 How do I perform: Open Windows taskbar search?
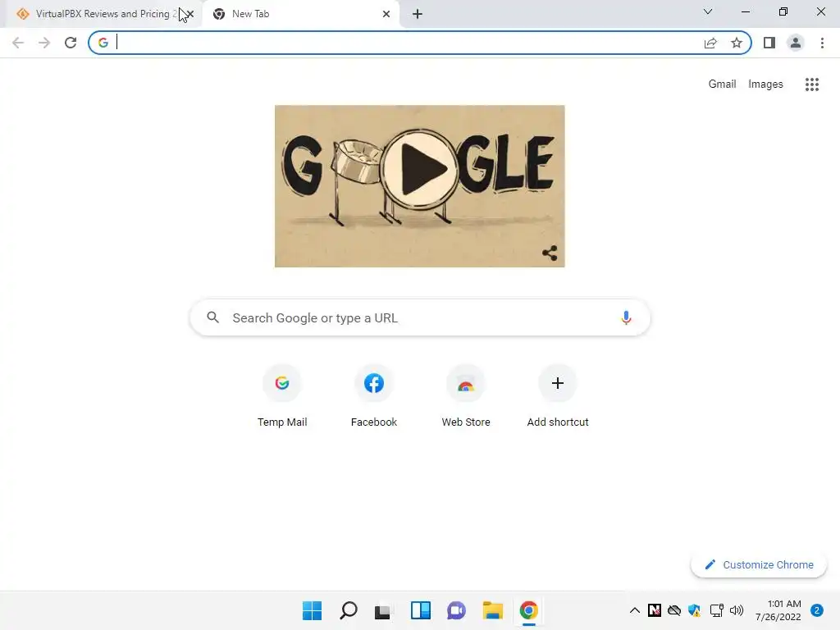348,610
